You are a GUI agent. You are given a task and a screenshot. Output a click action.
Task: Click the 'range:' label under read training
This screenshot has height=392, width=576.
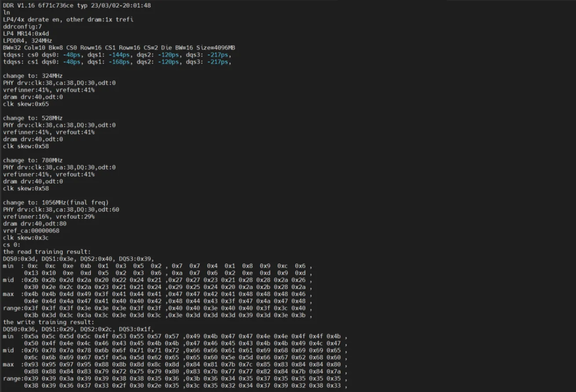click(x=13, y=308)
